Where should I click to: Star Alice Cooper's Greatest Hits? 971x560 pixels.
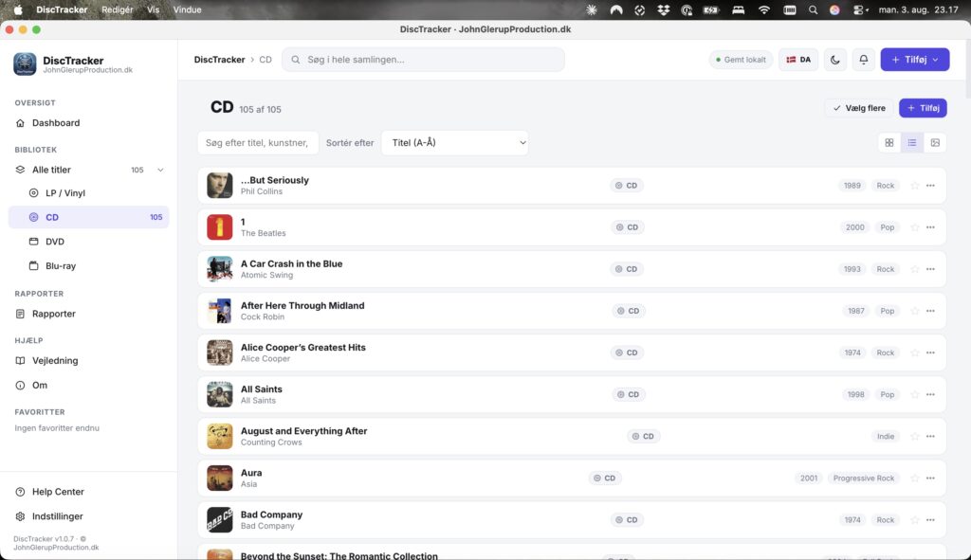915,352
